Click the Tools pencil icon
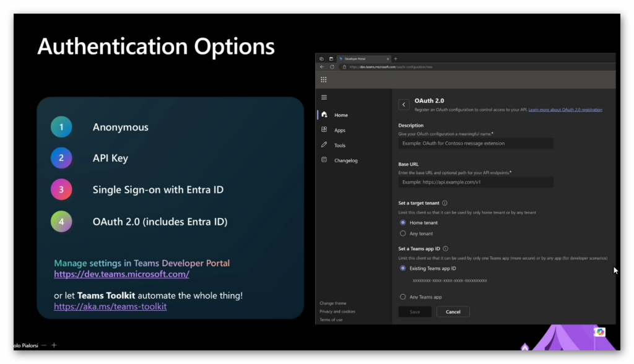634x364 pixels. (324, 145)
